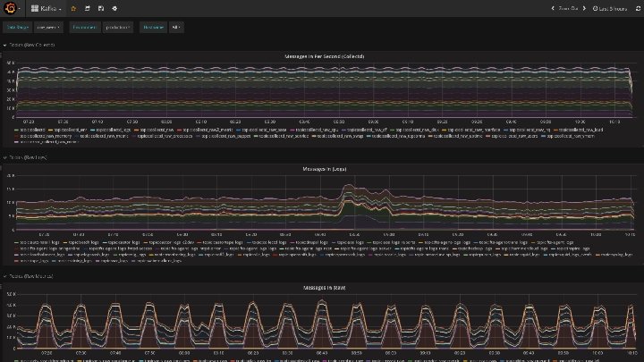This screenshot has width=644, height=362.
Task: Collapse the Topics (Raw Logs) row
Action: (25, 157)
